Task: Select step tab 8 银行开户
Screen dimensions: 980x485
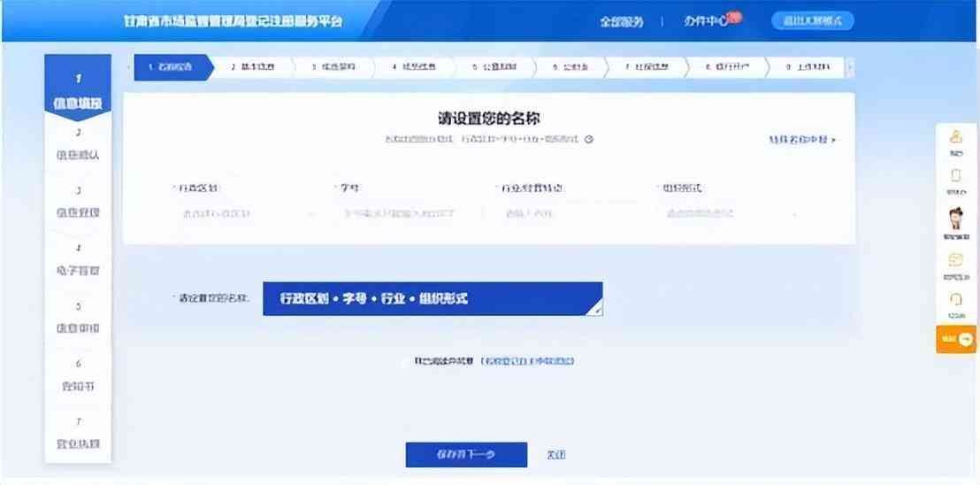Action: pyautogui.click(x=727, y=67)
